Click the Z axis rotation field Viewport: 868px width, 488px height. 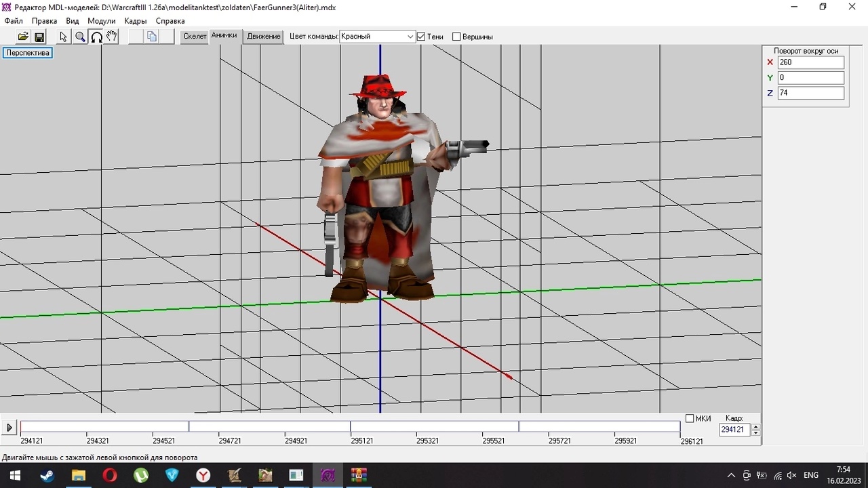click(811, 93)
